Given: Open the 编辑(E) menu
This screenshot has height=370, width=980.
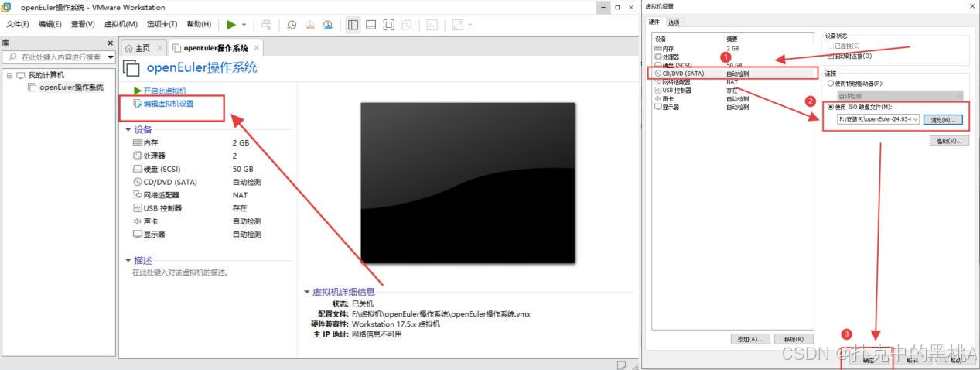Looking at the screenshot, I should 50,25.
